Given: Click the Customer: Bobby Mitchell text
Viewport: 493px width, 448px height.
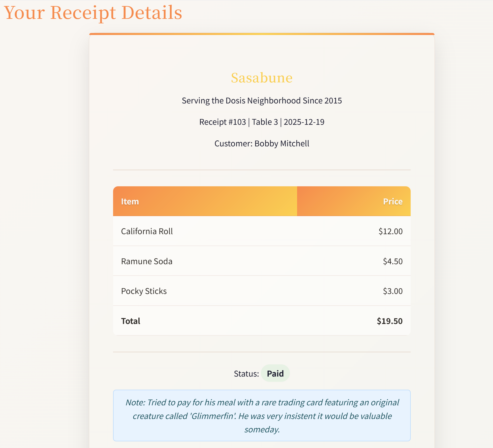Looking at the screenshot, I should 262,143.
